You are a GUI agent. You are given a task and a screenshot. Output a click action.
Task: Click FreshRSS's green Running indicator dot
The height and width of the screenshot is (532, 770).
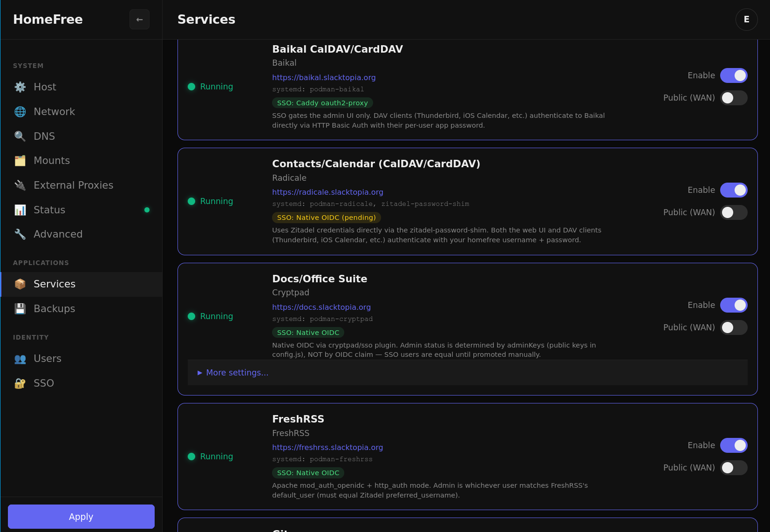click(x=191, y=457)
